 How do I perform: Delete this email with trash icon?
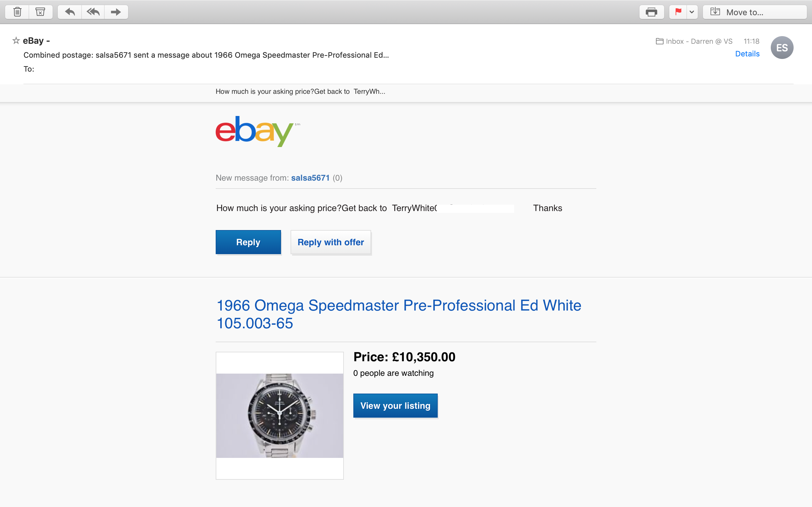tap(17, 12)
